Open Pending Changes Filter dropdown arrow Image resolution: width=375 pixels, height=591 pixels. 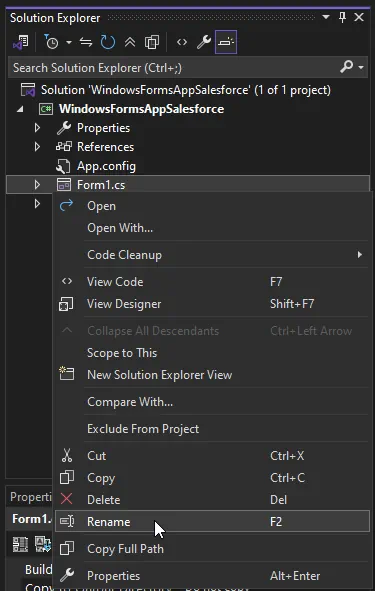tap(69, 42)
